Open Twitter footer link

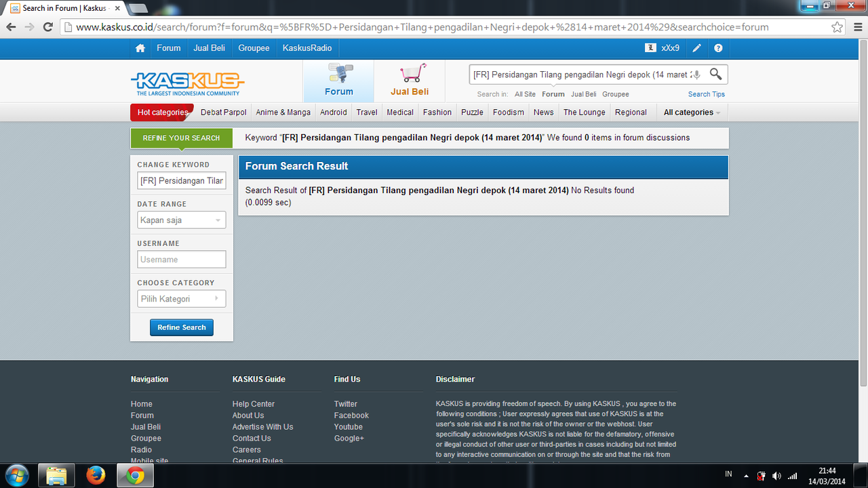[x=345, y=404]
